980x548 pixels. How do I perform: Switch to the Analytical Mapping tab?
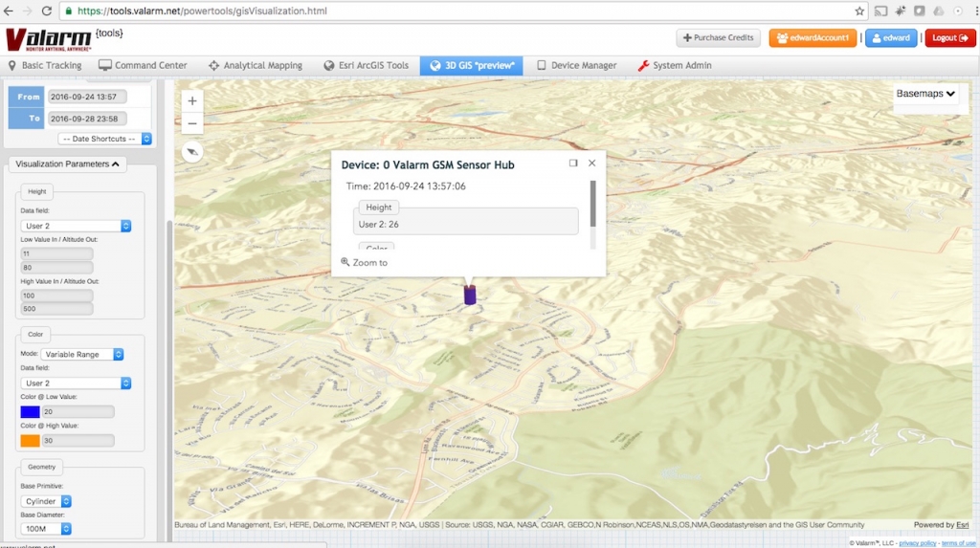pyautogui.click(x=256, y=65)
